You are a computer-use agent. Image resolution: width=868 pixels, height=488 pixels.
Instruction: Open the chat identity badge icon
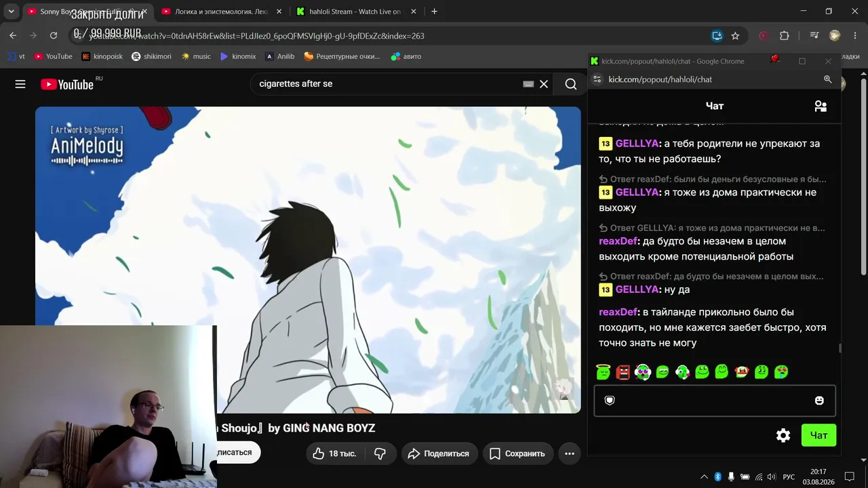click(x=609, y=401)
